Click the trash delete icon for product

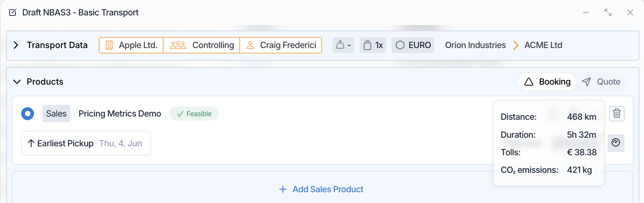[x=617, y=114]
